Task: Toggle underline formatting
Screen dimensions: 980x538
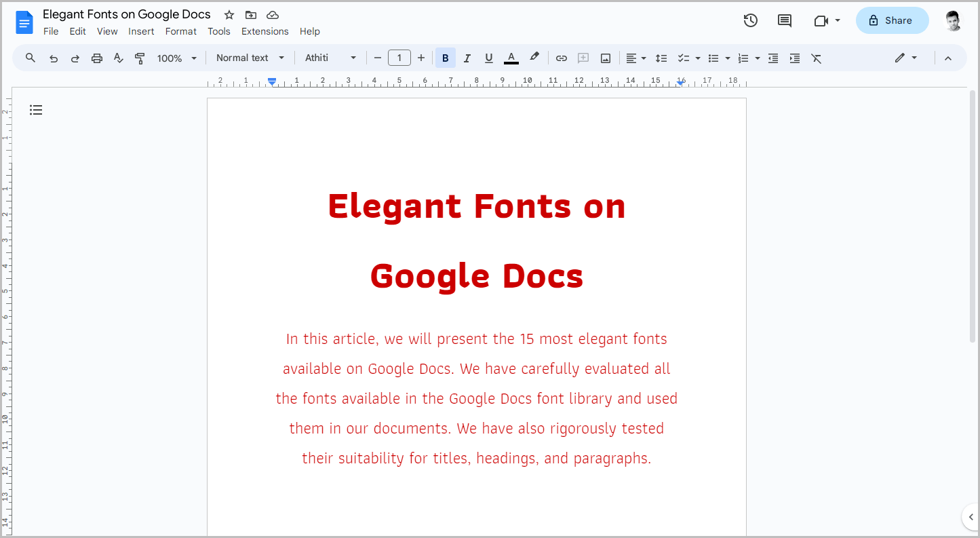Action: point(488,58)
